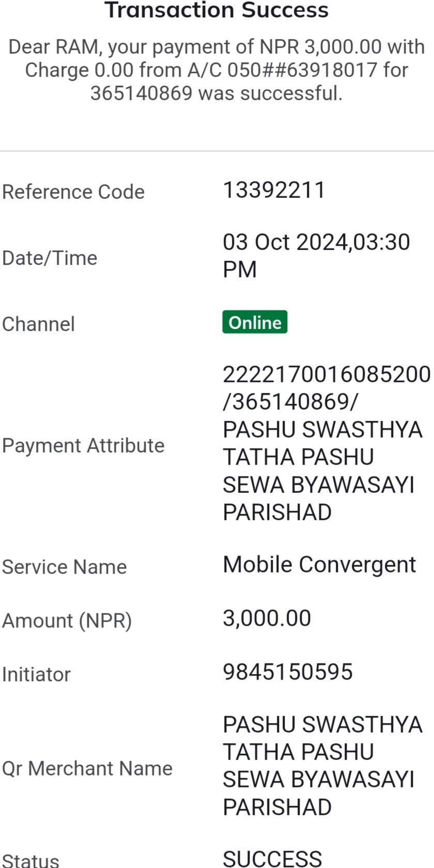Select the Payment Attribute value text
The height and width of the screenshot is (868, 434).
coord(327,443)
